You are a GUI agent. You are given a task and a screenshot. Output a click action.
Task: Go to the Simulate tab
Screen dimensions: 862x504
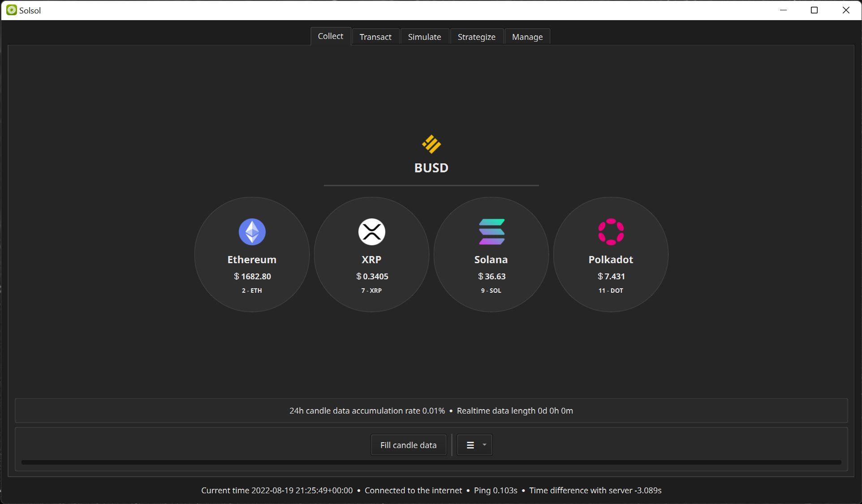[425, 37]
